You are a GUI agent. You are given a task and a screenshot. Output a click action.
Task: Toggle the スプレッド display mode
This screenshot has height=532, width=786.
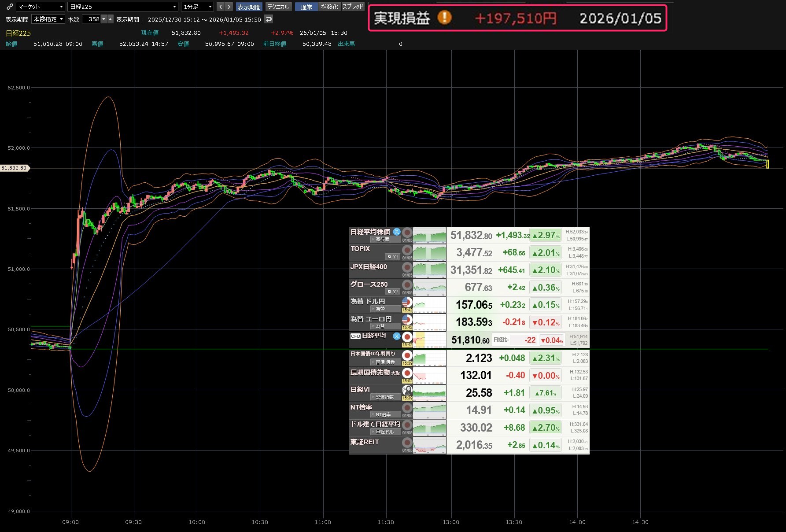pos(353,7)
